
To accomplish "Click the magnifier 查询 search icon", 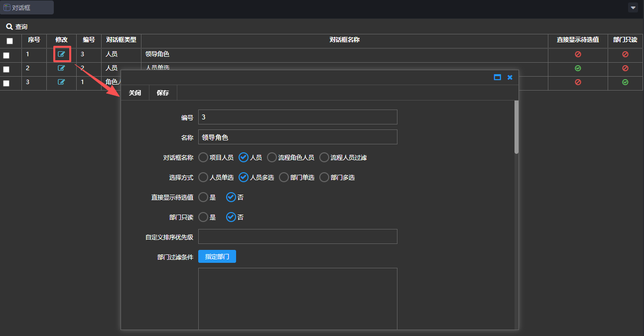I will 9,26.
